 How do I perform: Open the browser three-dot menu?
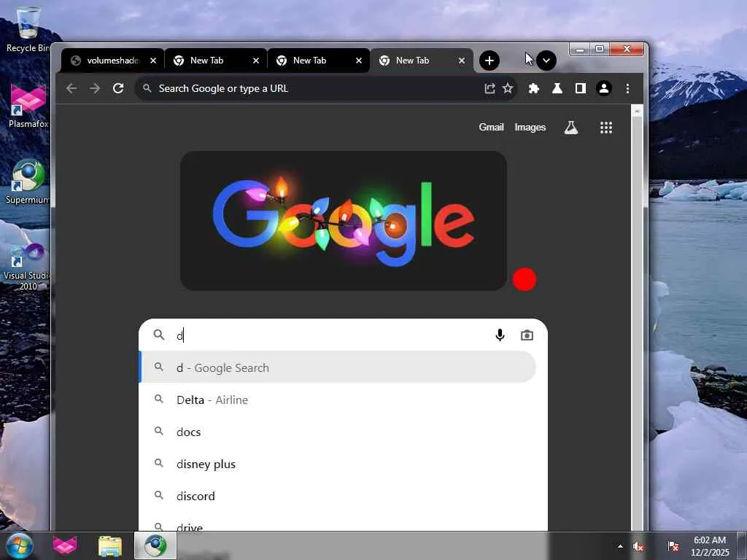[627, 88]
